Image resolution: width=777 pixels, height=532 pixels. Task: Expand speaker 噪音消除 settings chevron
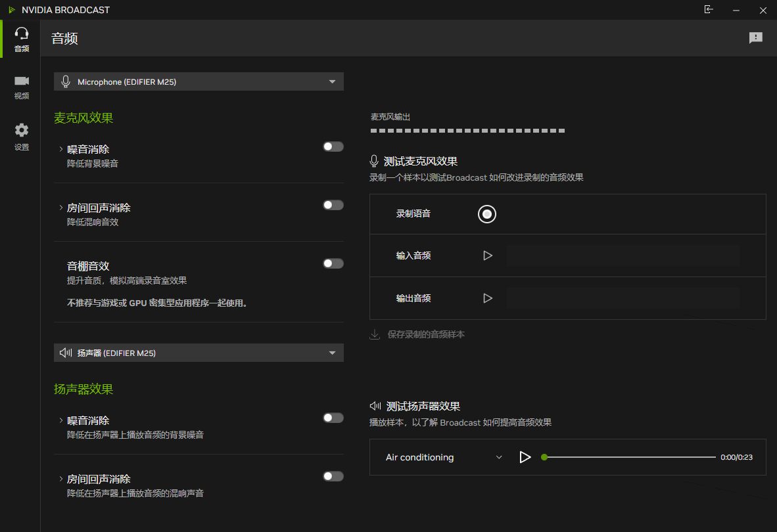click(x=61, y=420)
